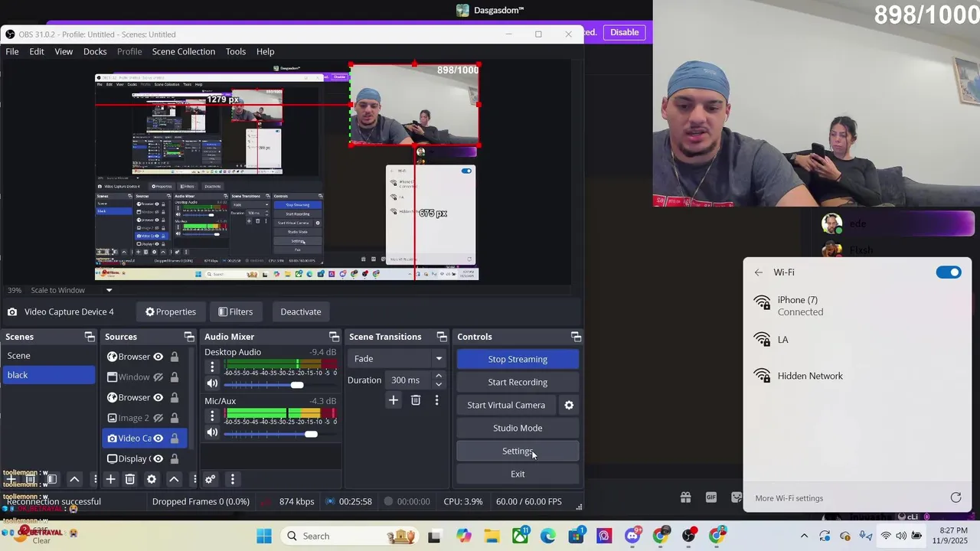Open the Scene Collection menu
The image size is (980, 551).
click(184, 51)
